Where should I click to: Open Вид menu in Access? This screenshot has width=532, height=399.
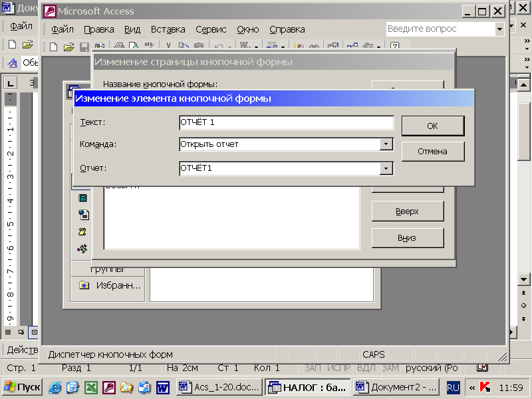tap(132, 29)
